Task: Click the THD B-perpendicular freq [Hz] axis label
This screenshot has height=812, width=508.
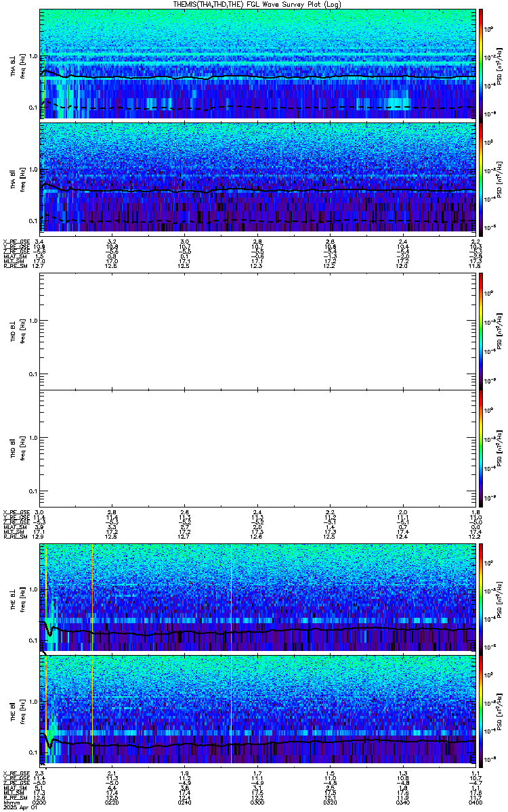Action: pos(22,331)
